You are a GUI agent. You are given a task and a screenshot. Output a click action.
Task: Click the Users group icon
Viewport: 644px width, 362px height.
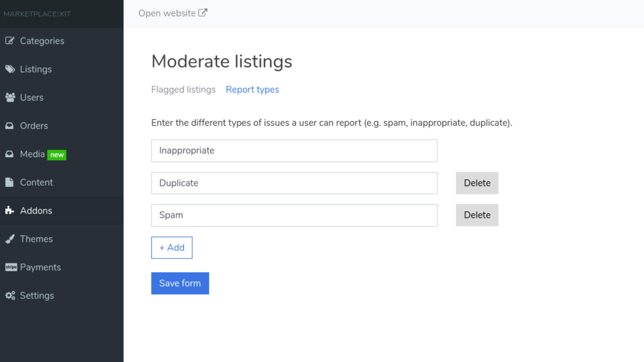click(x=10, y=98)
